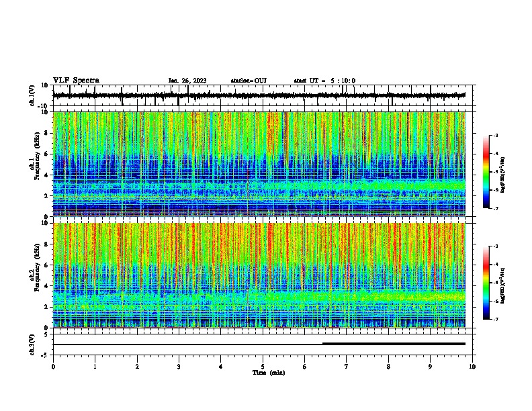Click inside the ch.2 spectrogram panel
This screenshot has width=532, height=411.
tap(259, 275)
